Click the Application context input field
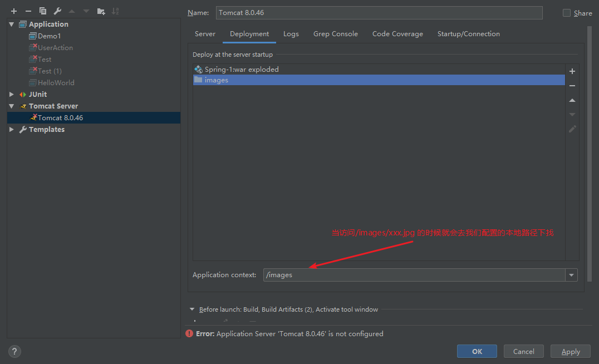The height and width of the screenshot is (364, 599). point(414,275)
